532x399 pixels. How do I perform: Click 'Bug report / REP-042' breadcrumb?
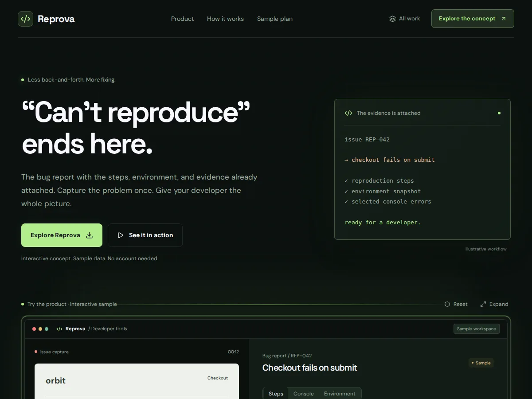click(287, 356)
